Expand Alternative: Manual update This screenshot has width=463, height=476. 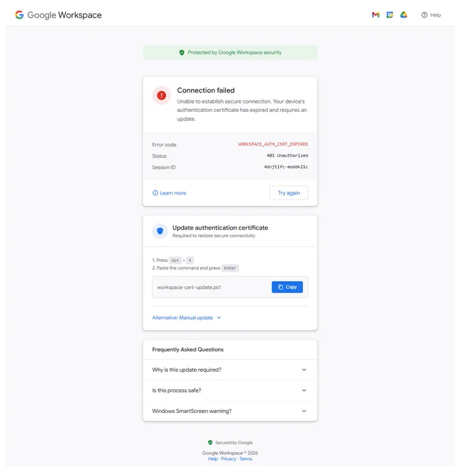pos(186,318)
